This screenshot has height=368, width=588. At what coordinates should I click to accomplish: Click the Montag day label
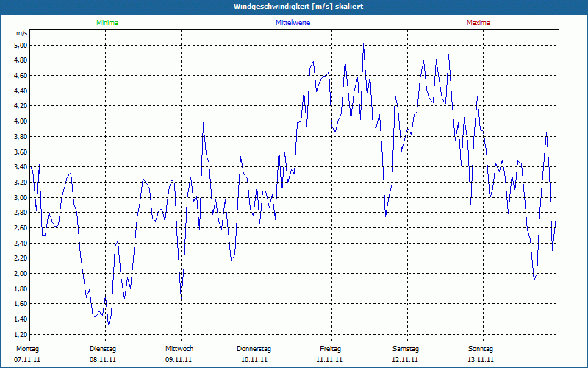27,349
